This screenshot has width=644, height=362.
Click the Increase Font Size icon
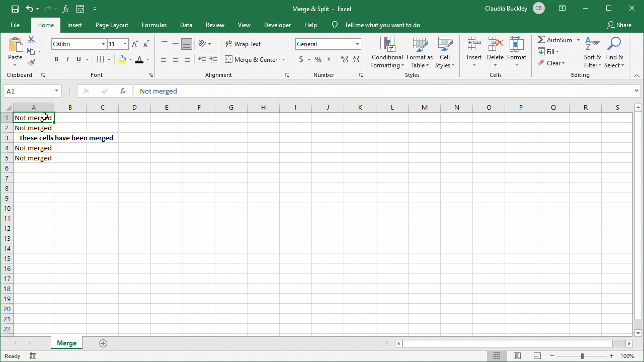135,44
